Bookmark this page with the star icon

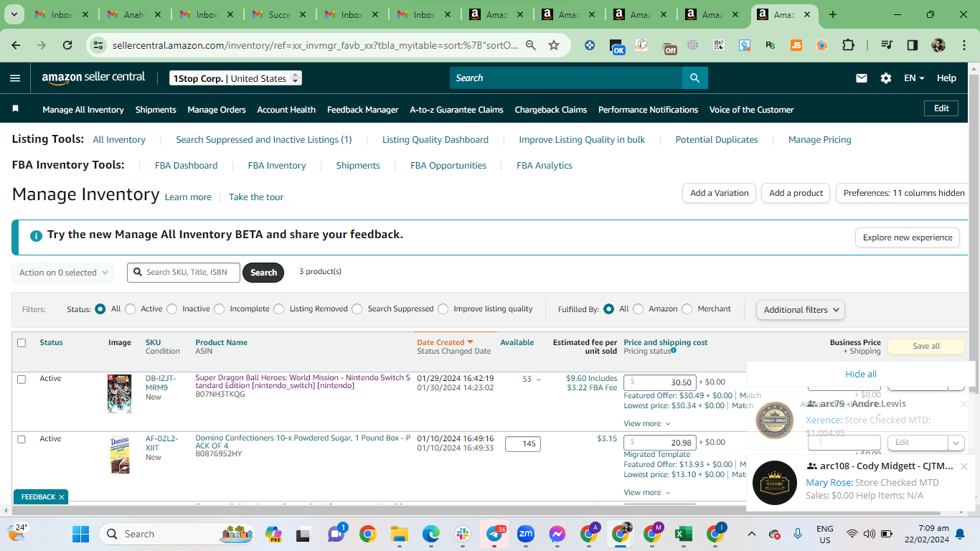554,45
